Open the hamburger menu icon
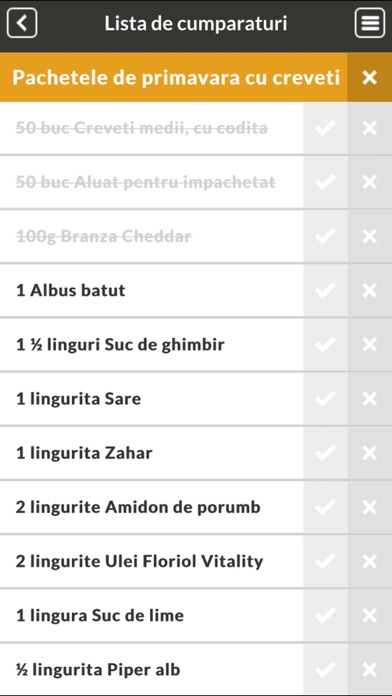 (x=370, y=23)
